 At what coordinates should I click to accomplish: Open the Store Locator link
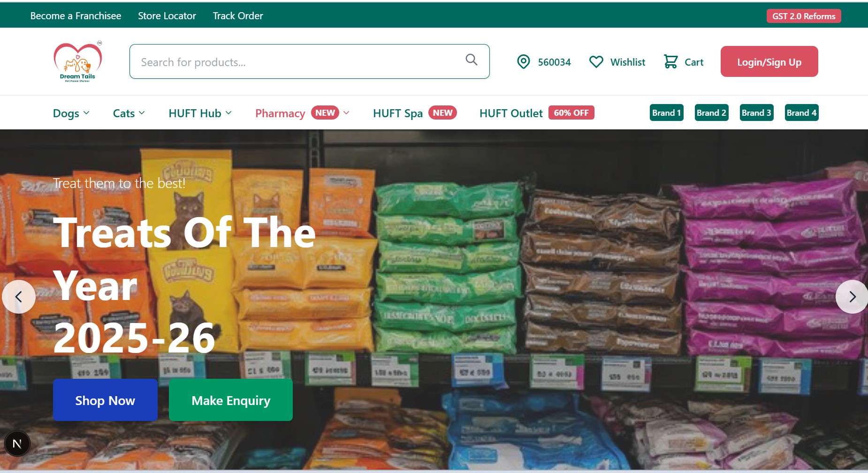167,16
